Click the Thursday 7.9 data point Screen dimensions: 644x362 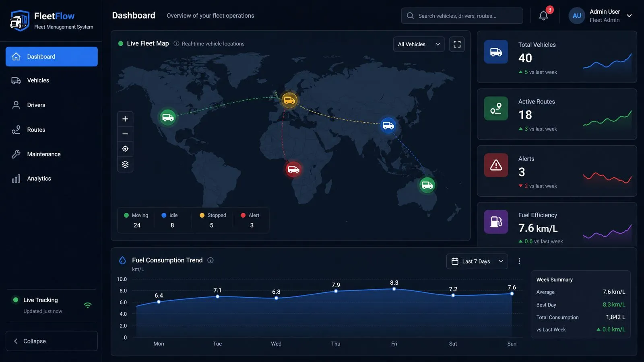336,291
